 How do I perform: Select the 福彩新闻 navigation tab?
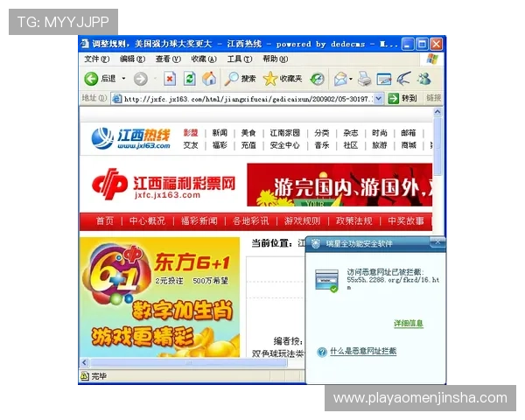click(199, 221)
